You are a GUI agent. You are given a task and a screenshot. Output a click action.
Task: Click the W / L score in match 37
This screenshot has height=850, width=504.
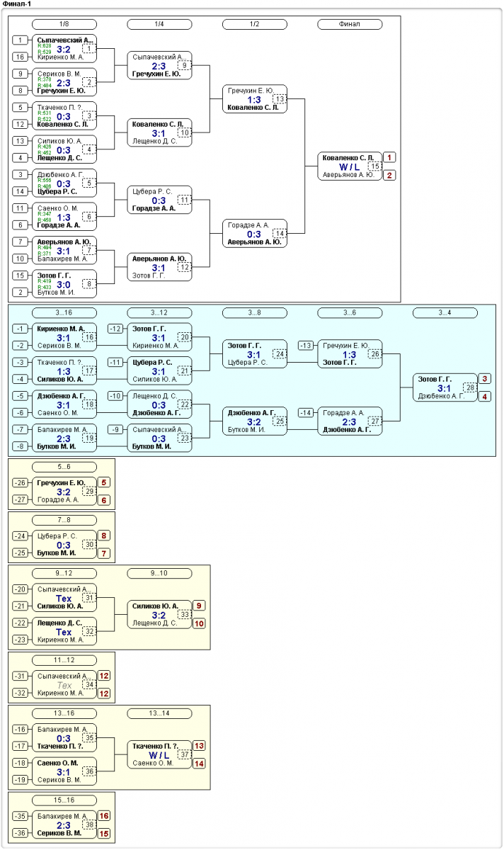point(159,755)
